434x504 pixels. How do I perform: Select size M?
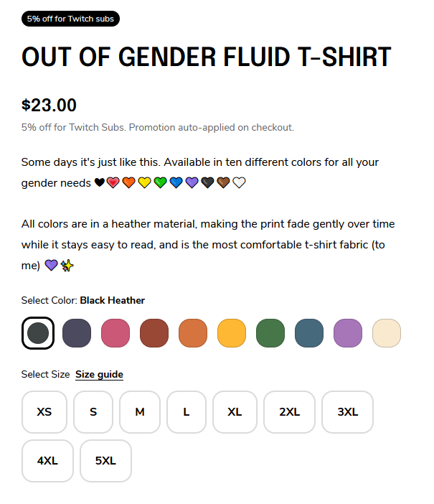point(140,412)
